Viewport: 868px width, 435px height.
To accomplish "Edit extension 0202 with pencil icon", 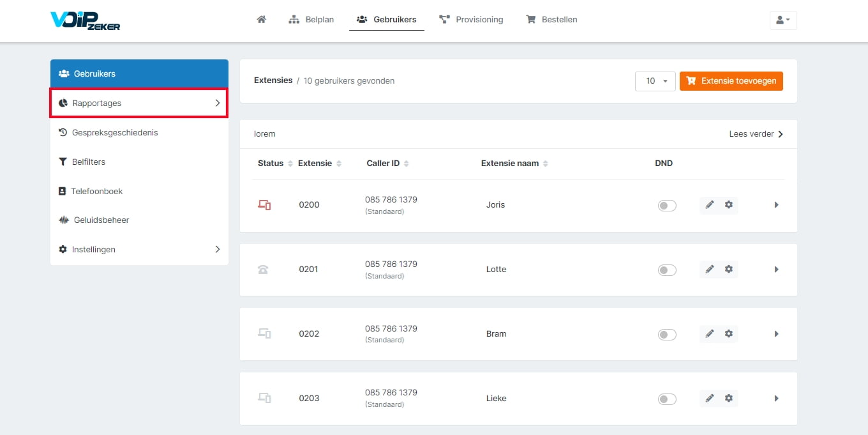I will 710,333.
